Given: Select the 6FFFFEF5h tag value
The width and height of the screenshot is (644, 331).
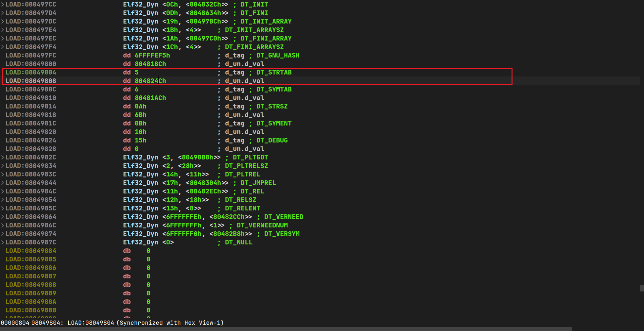Looking at the screenshot, I should coord(152,56).
